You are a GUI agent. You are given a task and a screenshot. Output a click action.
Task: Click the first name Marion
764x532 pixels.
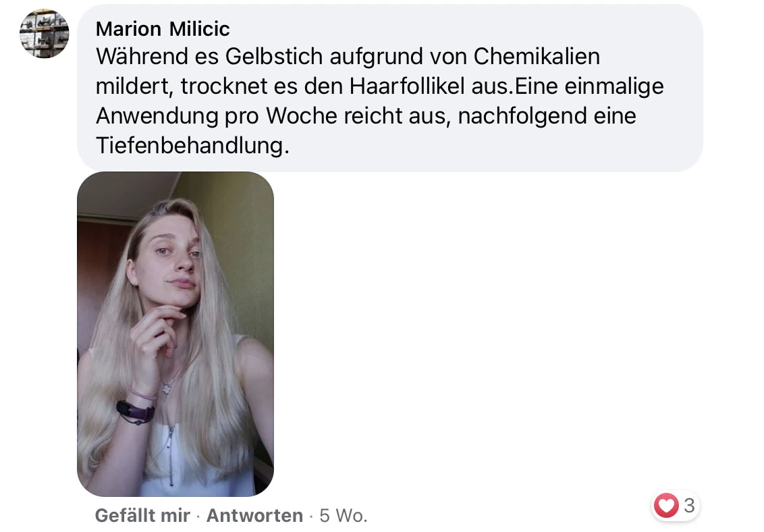click(129, 29)
